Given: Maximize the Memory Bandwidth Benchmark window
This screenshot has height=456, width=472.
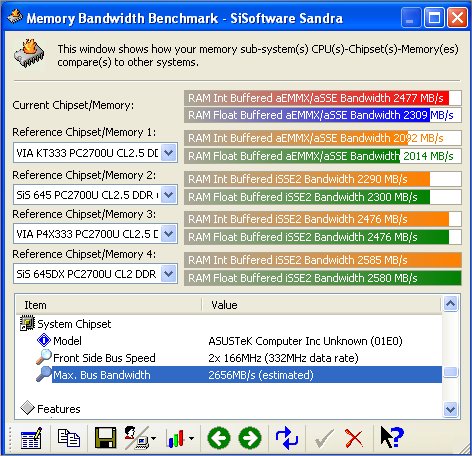Looking at the screenshot, I should (x=434, y=17).
